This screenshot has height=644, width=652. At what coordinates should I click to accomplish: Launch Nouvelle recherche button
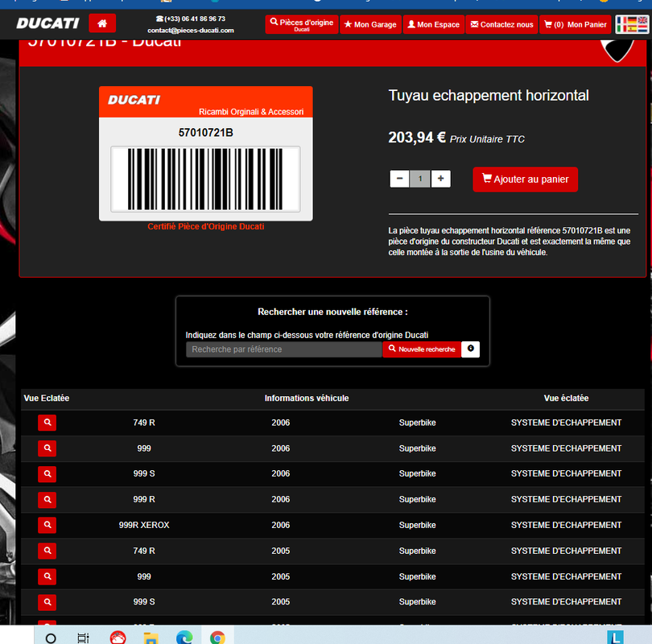point(422,349)
